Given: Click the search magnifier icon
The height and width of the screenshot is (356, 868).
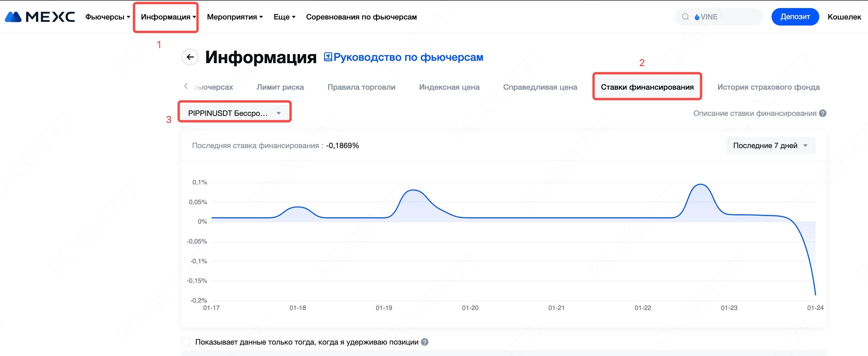Looking at the screenshot, I should 685,17.
